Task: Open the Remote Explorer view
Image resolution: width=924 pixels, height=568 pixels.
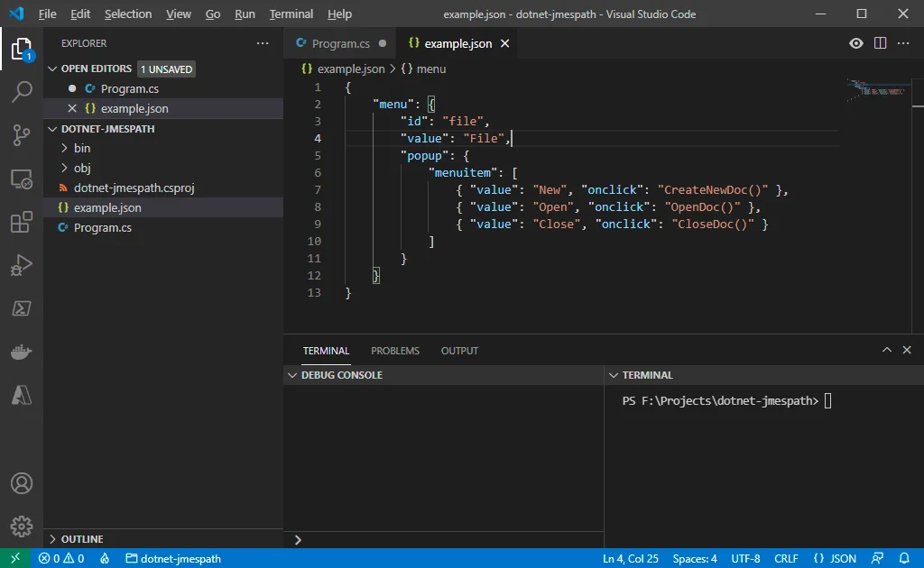Action: coord(22,179)
